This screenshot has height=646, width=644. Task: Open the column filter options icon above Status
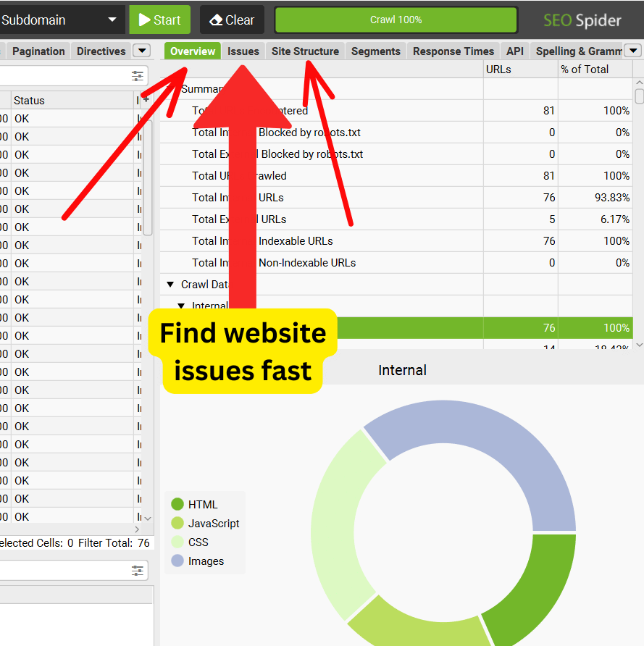tap(137, 75)
